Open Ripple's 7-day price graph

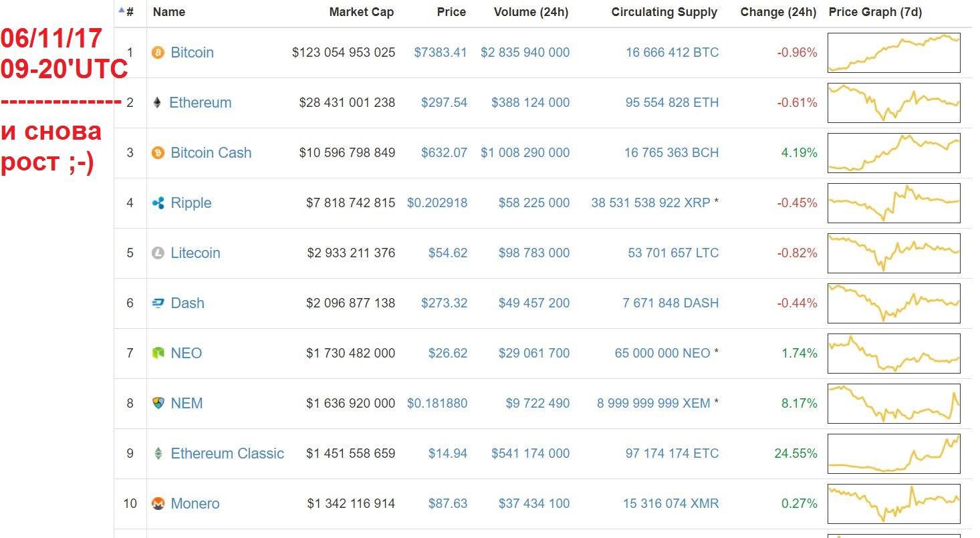point(894,203)
